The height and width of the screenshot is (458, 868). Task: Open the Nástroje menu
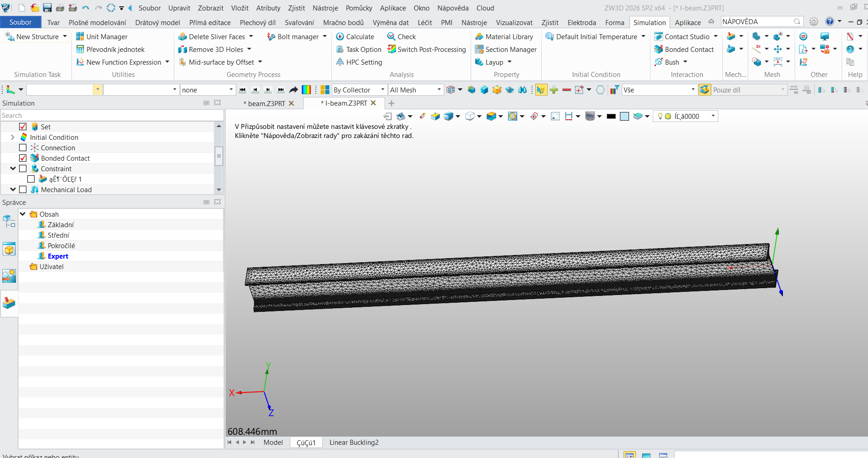pyautogui.click(x=325, y=8)
